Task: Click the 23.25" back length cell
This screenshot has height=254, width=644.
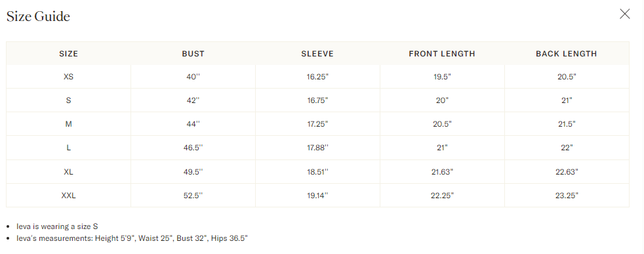Action: pyautogui.click(x=567, y=196)
